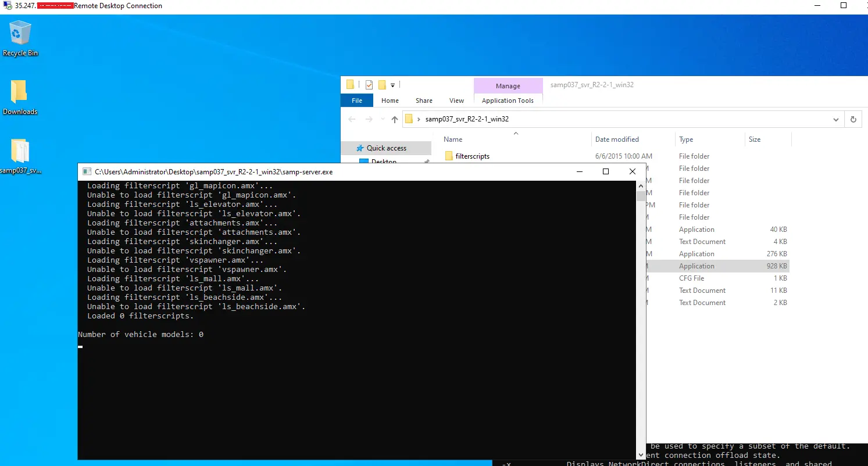The width and height of the screenshot is (868, 466).
Task: Select the Text Document row sized 4 KB
Action: point(717,242)
